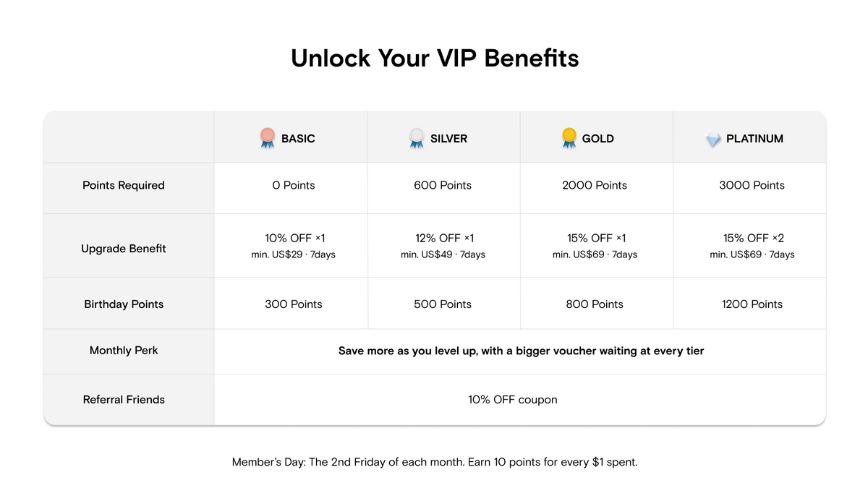Click the bronze Basic medal icon

268,138
